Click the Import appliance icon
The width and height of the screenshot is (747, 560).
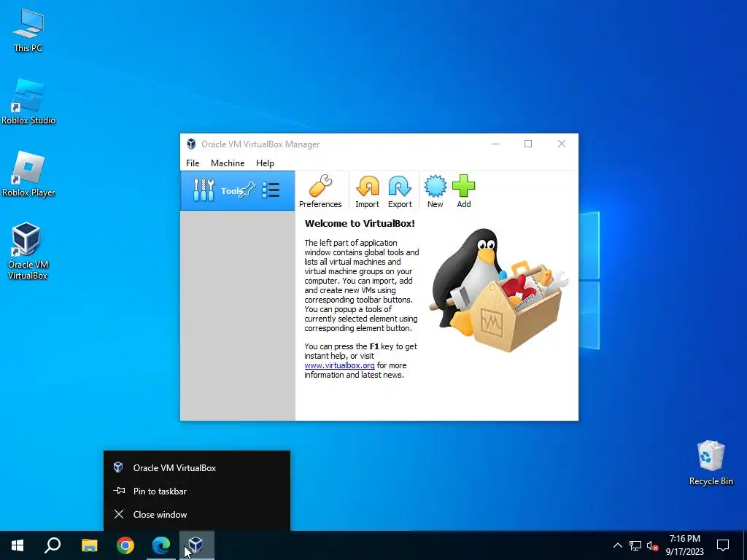click(x=367, y=191)
